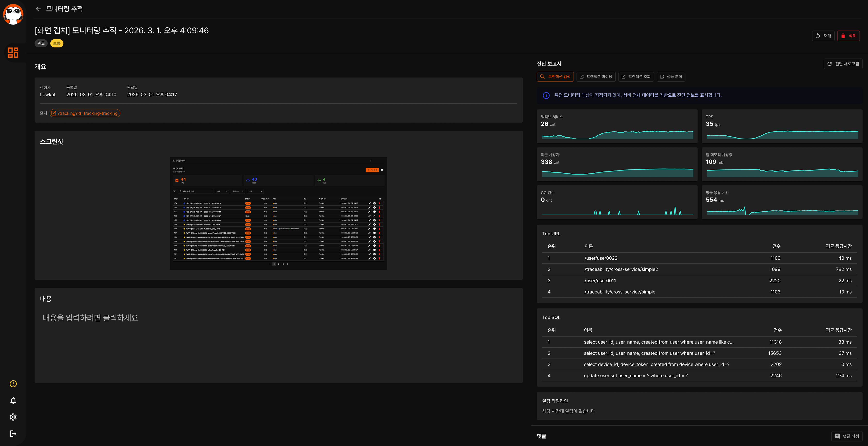Click the back arrow next to 모니터링 추적
This screenshot has height=446, width=868.
[x=38, y=9]
